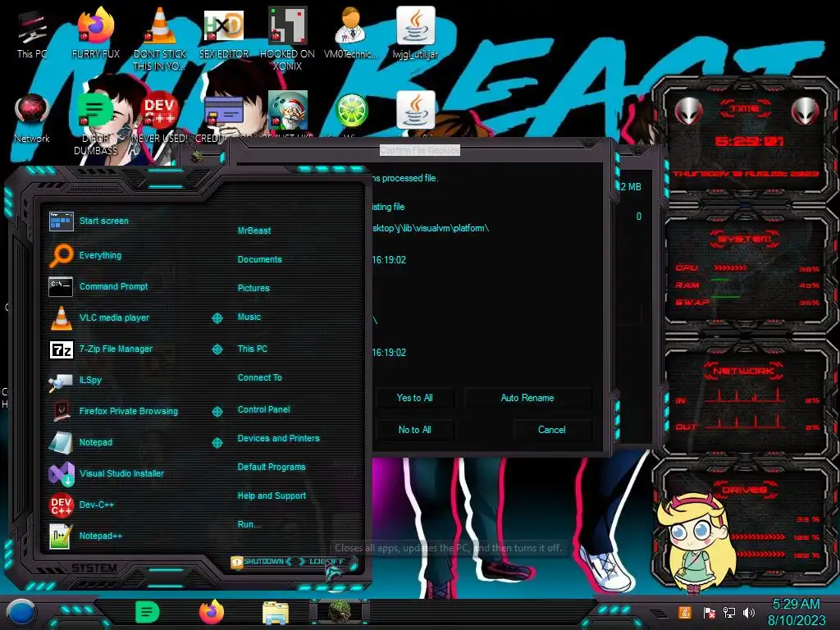Click the Start orb on the taskbar
840x630 pixels.
22,613
